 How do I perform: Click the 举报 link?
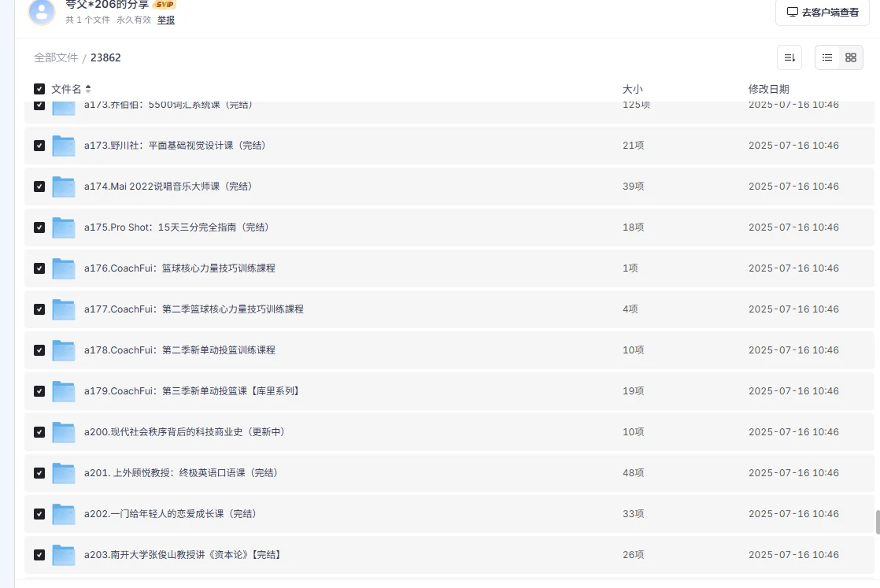166,20
